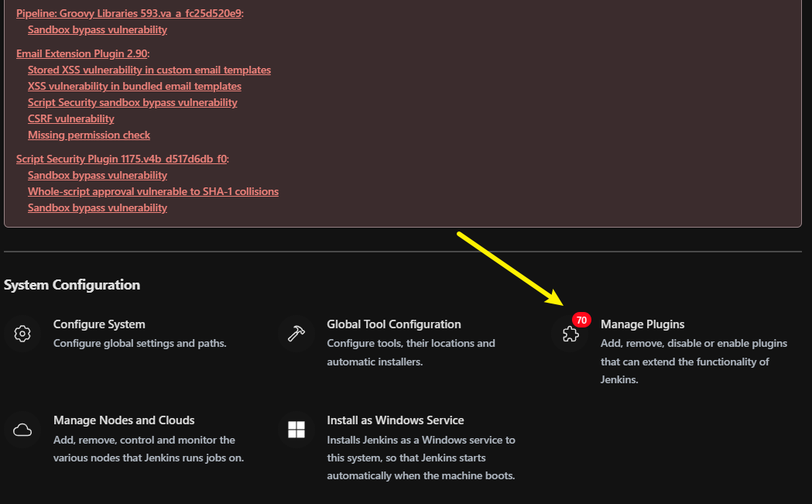Open the Email Extension Plugin 2.90 link
This screenshot has height=504, width=812.
click(81, 53)
